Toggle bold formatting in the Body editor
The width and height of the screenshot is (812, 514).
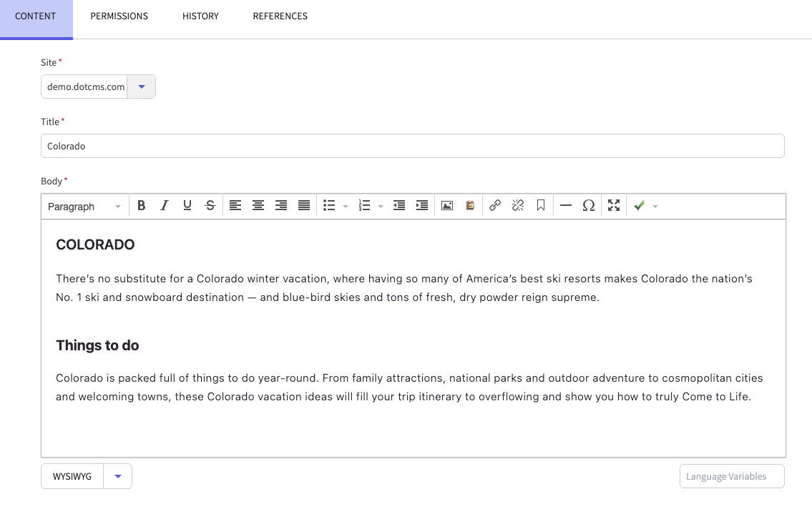142,206
